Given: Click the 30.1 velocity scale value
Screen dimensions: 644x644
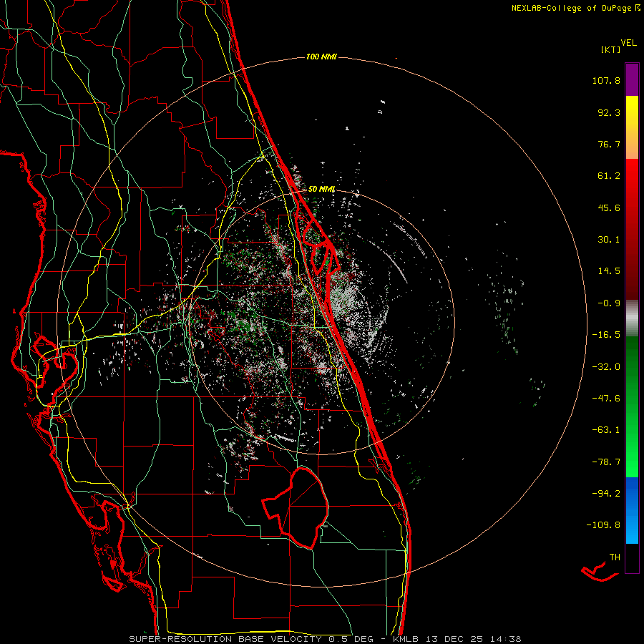Looking at the screenshot, I should click(x=609, y=240).
